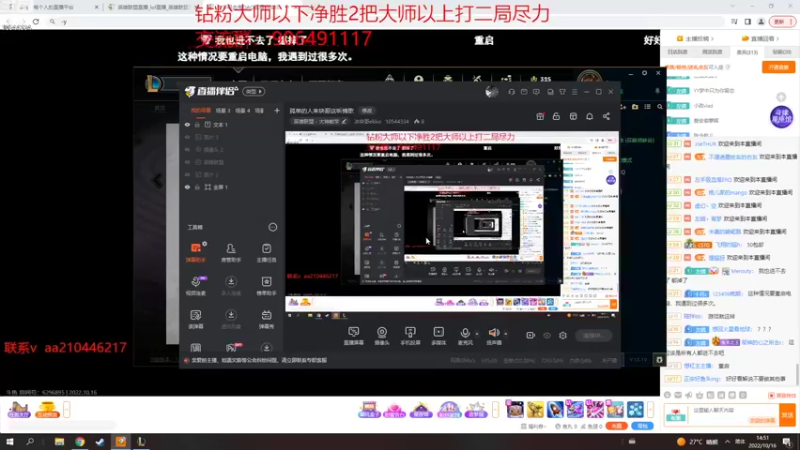Viewport: 800px width, 450px height.
Task: Send the rocket gift in gift bar
Action: pos(555,409)
